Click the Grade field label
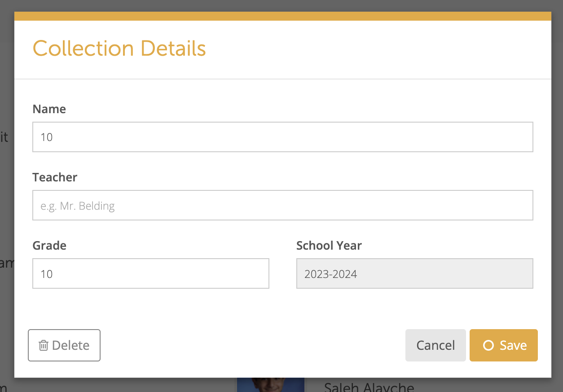This screenshot has width=563, height=392. [49, 246]
